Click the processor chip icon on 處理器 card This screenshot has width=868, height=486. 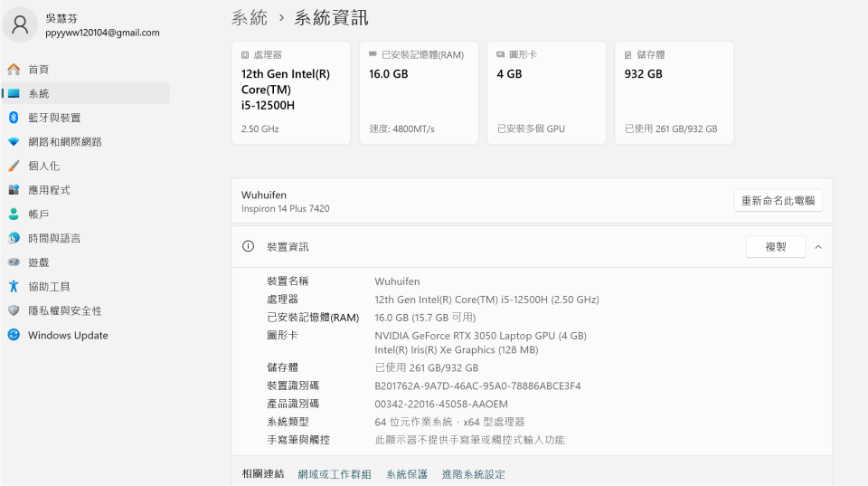point(245,55)
